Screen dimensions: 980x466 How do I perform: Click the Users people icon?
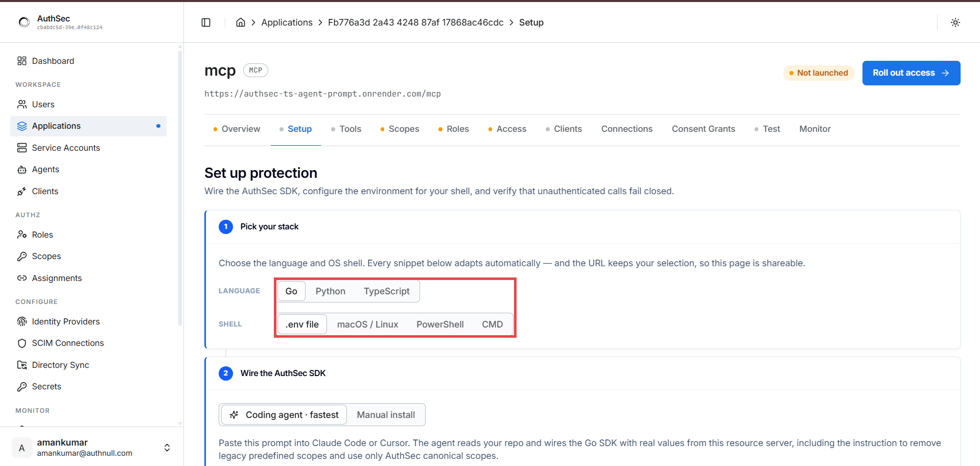point(22,104)
